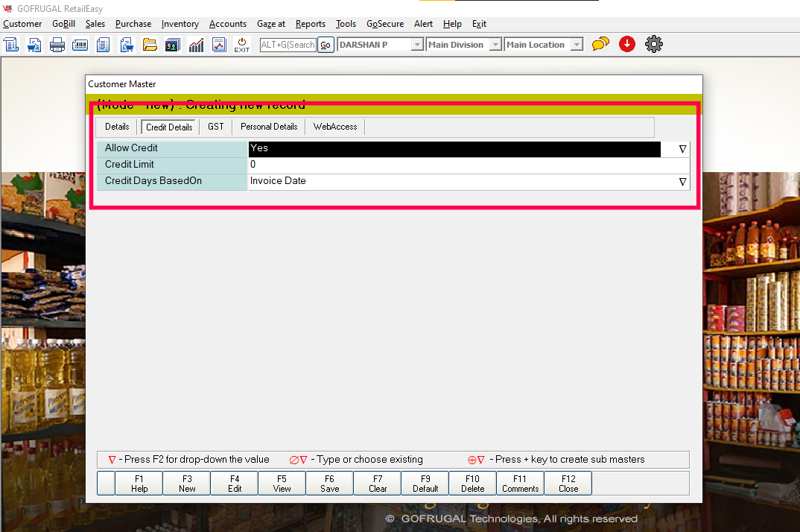Click the F5 View button
The image size is (800, 532).
282,484
